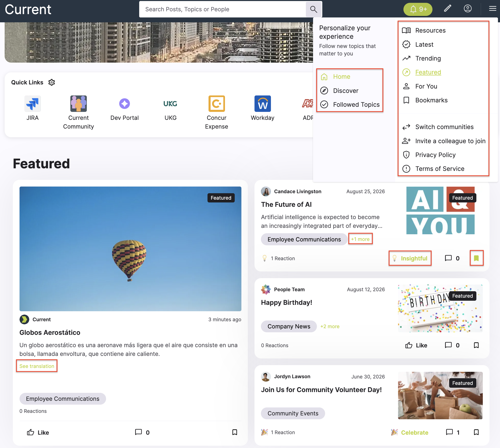The image size is (500, 448).
Task: Click See translation link
Action: 37,366
